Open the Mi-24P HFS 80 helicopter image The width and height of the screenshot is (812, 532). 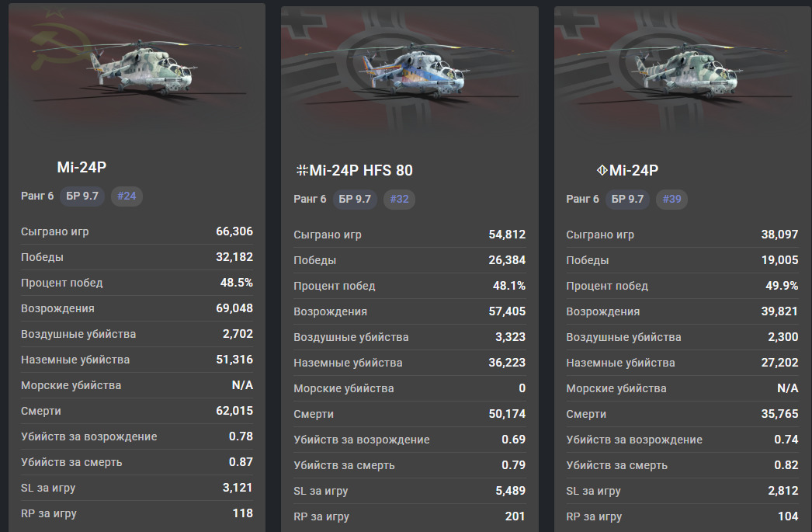(410, 68)
